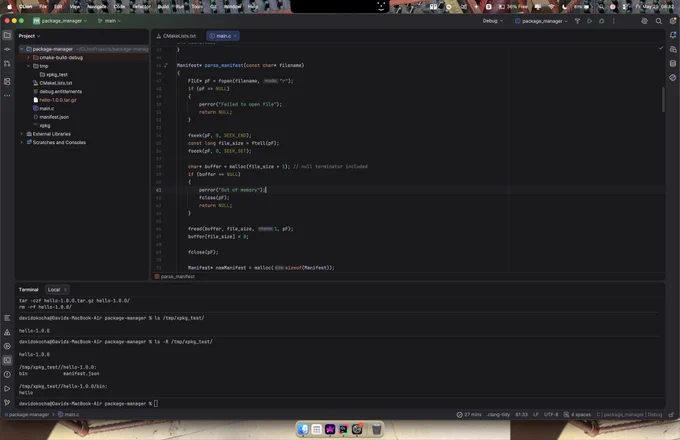The height and width of the screenshot is (440, 680).
Task: Collapse the package-manager root folder
Action: tap(22, 49)
